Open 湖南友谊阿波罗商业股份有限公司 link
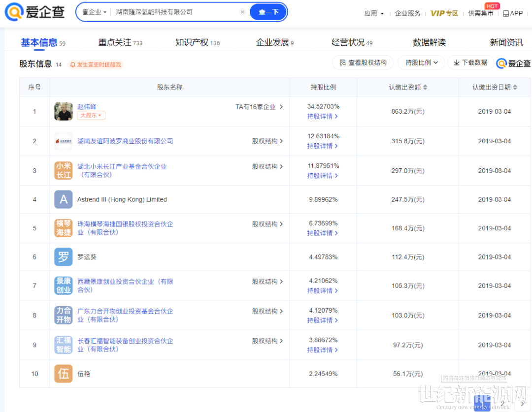 125,141
